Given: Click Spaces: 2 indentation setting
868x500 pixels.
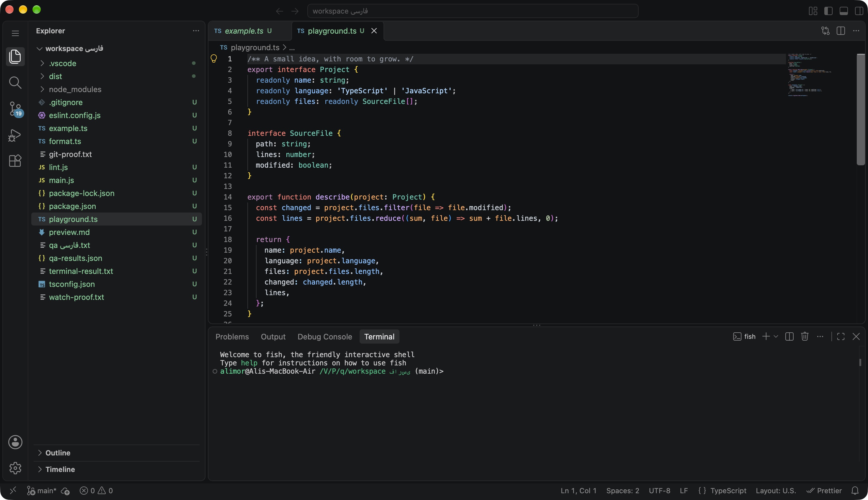Looking at the screenshot, I should point(622,491).
